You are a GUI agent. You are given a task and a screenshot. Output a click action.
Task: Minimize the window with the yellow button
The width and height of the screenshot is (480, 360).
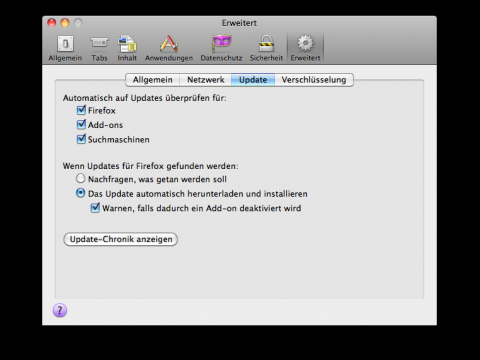(65, 23)
